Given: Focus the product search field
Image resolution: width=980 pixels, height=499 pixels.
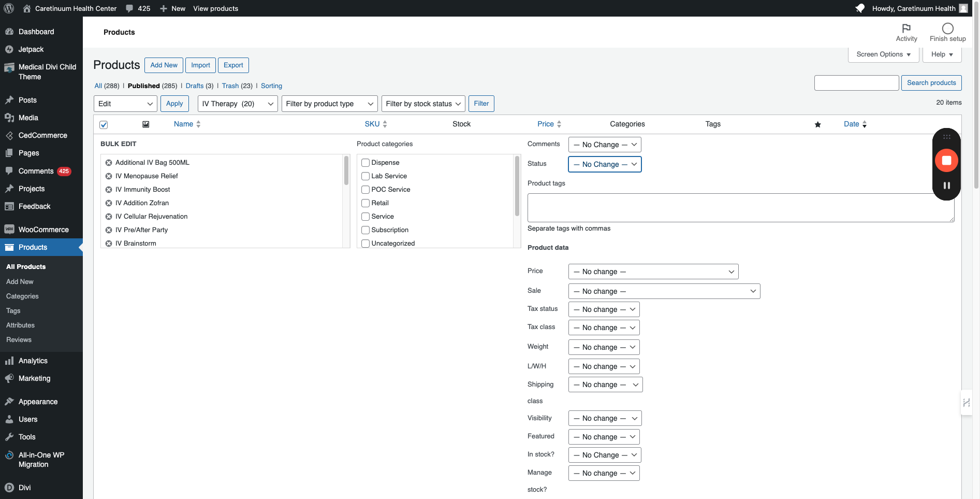Looking at the screenshot, I should [x=856, y=83].
